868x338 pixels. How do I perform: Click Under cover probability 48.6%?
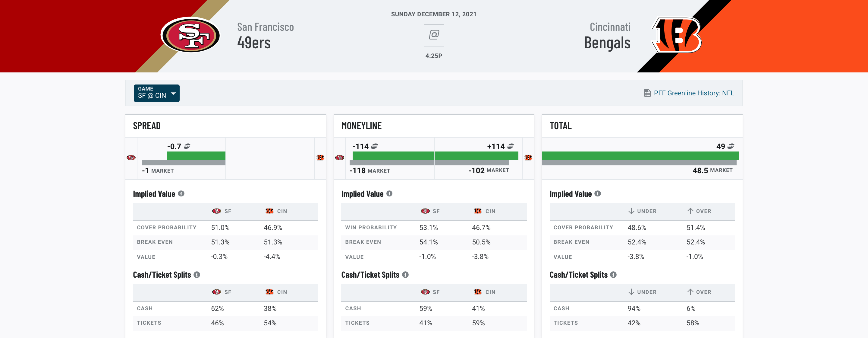pos(637,228)
